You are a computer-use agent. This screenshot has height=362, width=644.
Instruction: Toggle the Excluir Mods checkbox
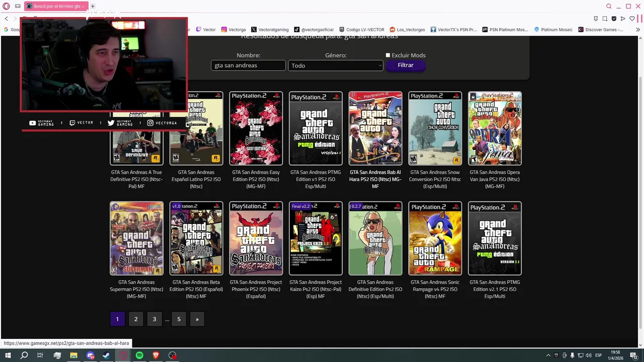(388, 55)
